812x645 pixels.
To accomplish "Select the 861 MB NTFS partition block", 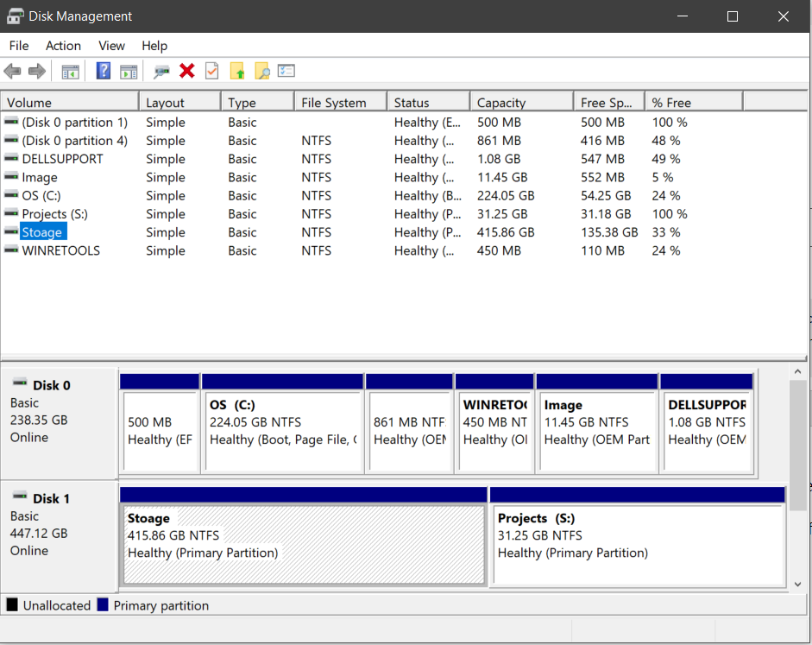I will [409, 423].
